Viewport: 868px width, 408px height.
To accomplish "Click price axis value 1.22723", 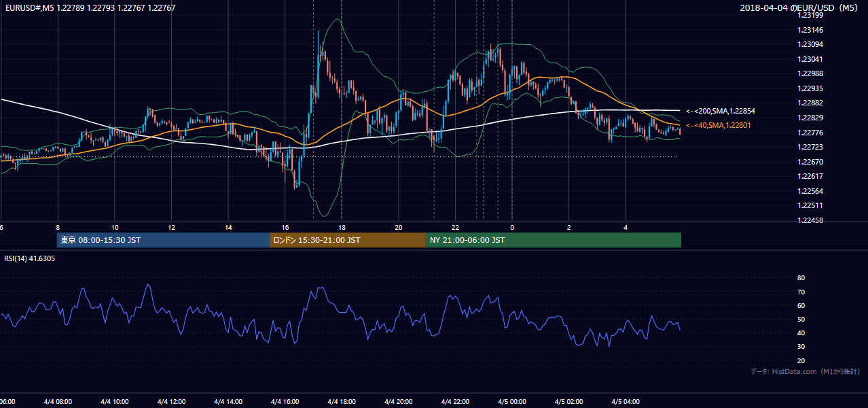I will [x=811, y=147].
